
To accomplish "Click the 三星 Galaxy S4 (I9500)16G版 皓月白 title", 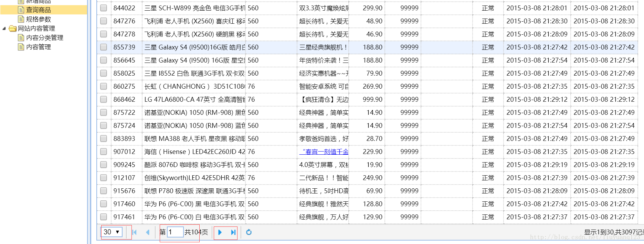I will point(195,47).
